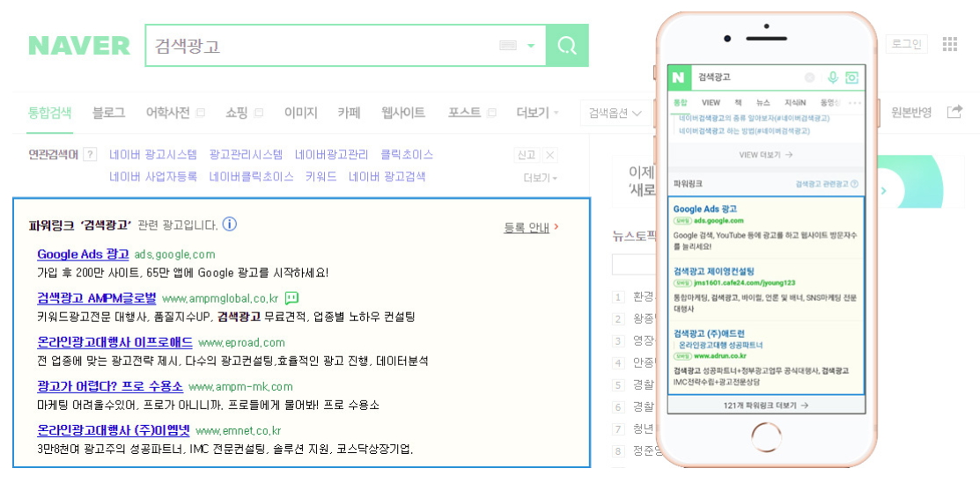The height and width of the screenshot is (498, 980).
Task: Click the share icon beside 원본반영
Action: [x=954, y=112]
